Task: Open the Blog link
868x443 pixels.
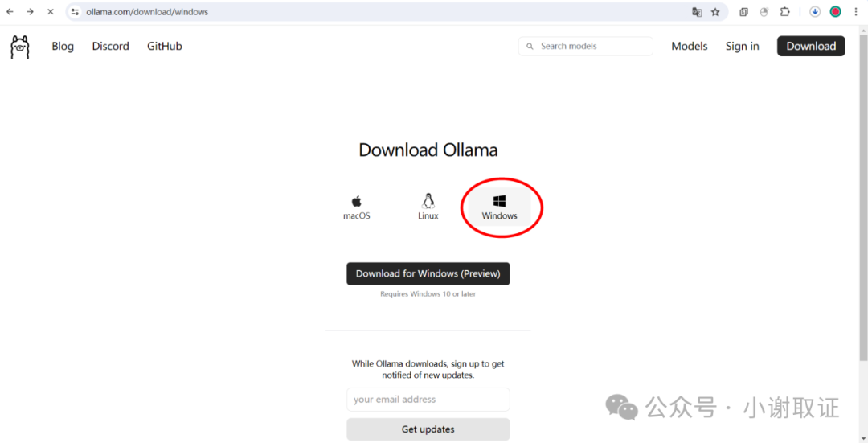Action: click(63, 46)
